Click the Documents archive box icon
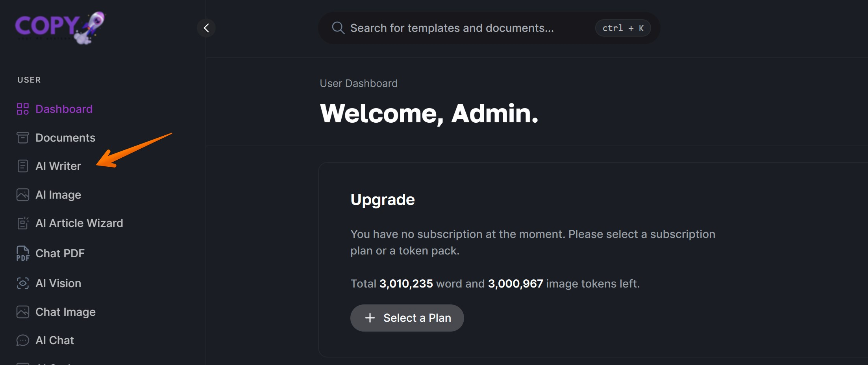Image resolution: width=868 pixels, height=365 pixels. tap(23, 138)
